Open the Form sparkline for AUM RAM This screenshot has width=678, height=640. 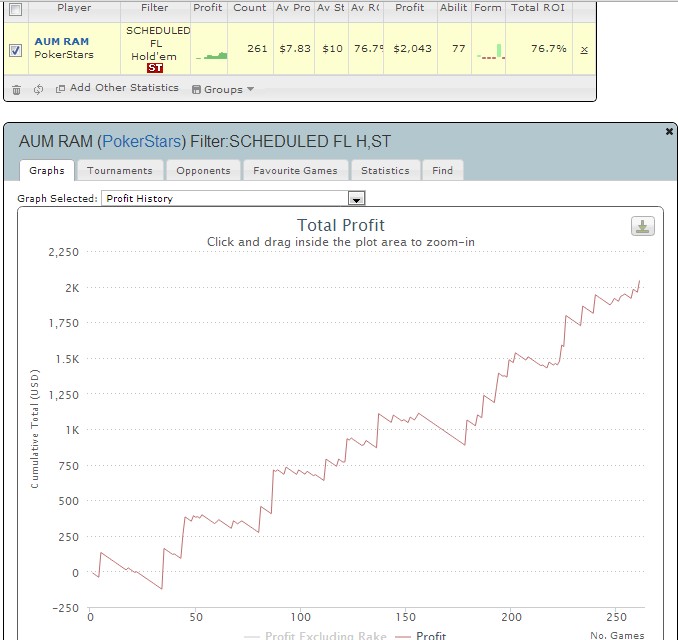491,51
